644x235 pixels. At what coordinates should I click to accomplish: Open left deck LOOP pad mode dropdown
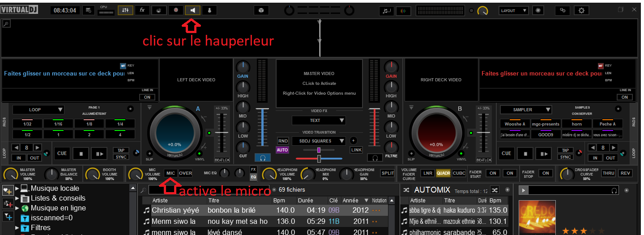tap(38, 109)
